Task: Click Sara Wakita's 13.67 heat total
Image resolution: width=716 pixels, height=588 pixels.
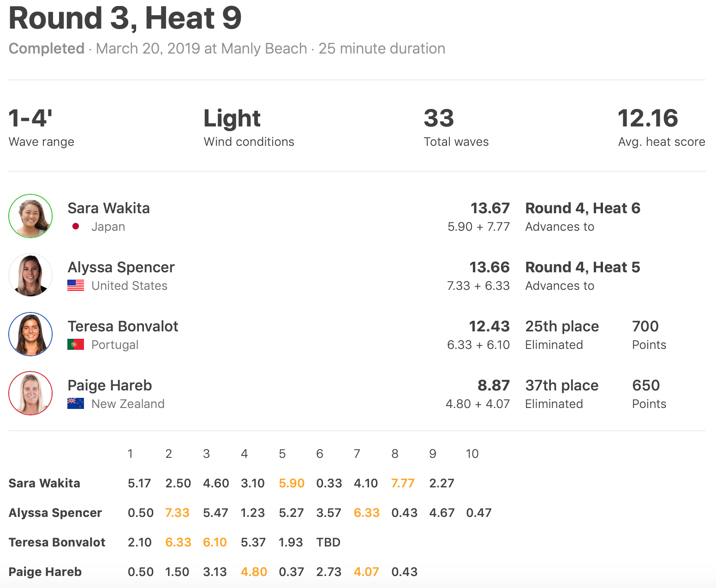Action: pos(490,208)
